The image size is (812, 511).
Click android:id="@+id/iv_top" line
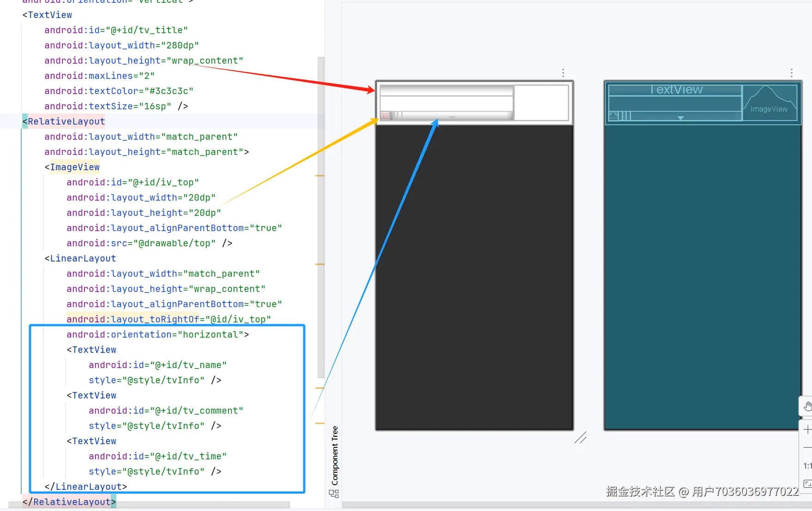tap(133, 182)
